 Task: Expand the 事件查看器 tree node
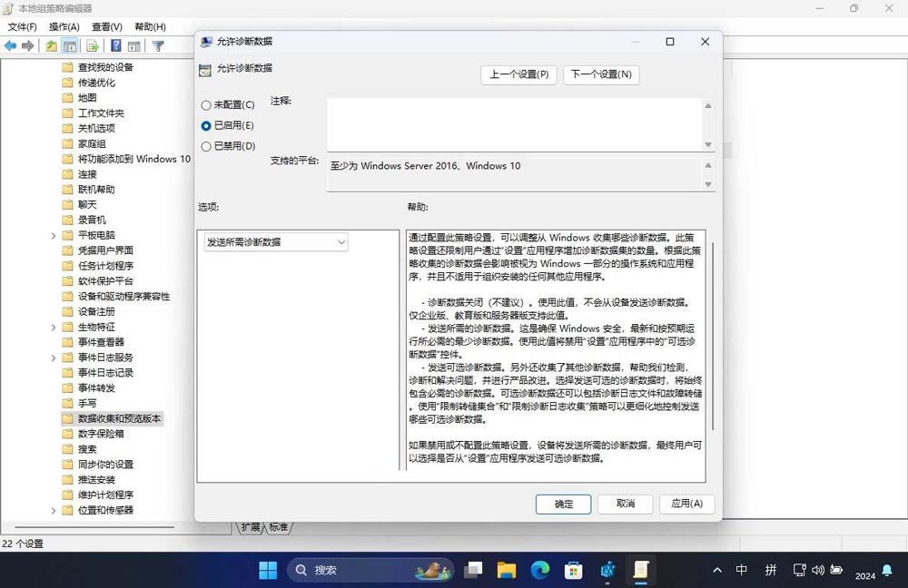[53, 341]
